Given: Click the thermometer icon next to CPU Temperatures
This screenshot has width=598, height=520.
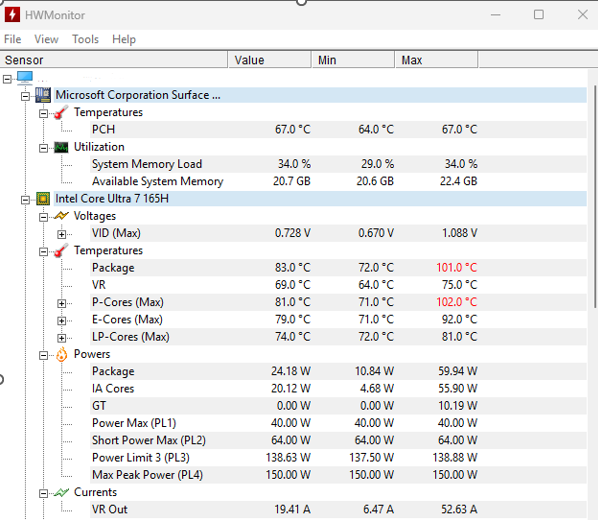Looking at the screenshot, I should (x=61, y=251).
